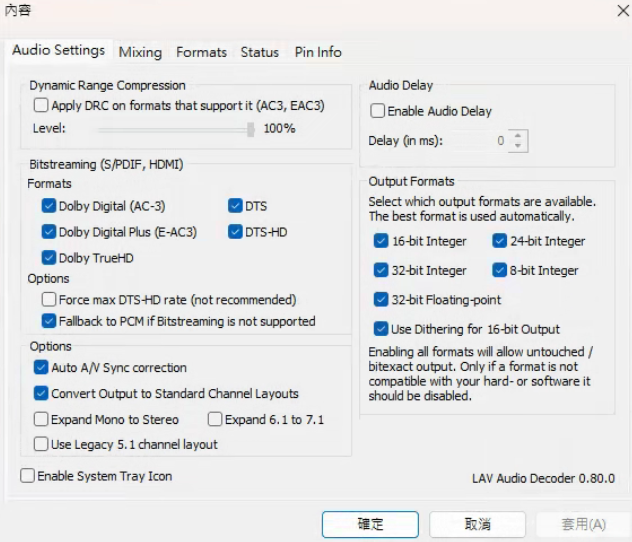Uncheck 24-bit Integer output format
Screen dimensions: 632x542
click(x=500, y=241)
